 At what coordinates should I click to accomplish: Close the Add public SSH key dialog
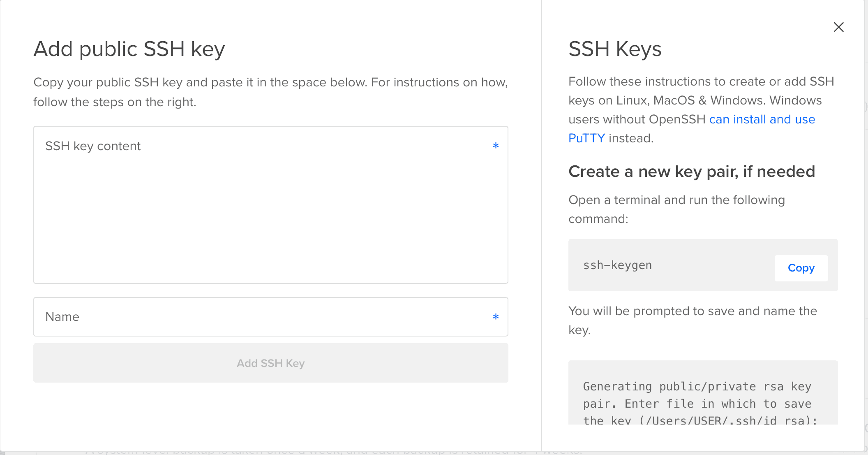click(x=838, y=27)
